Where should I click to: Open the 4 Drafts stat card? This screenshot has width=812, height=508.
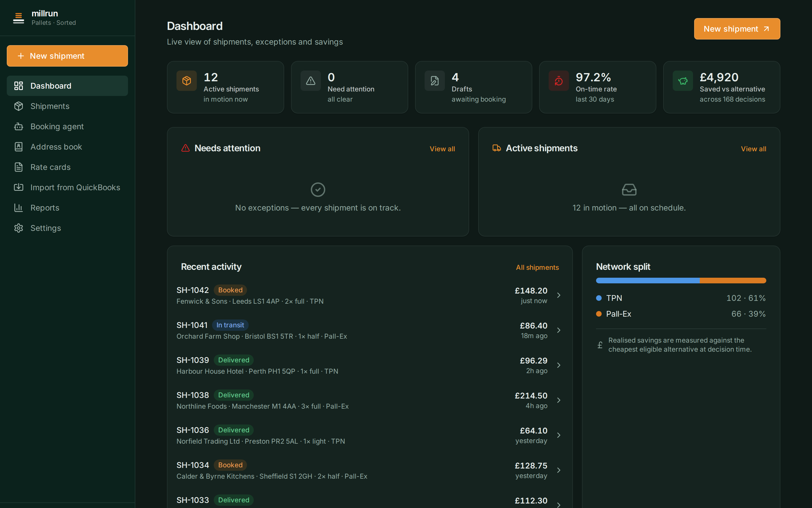click(x=473, y=87)
